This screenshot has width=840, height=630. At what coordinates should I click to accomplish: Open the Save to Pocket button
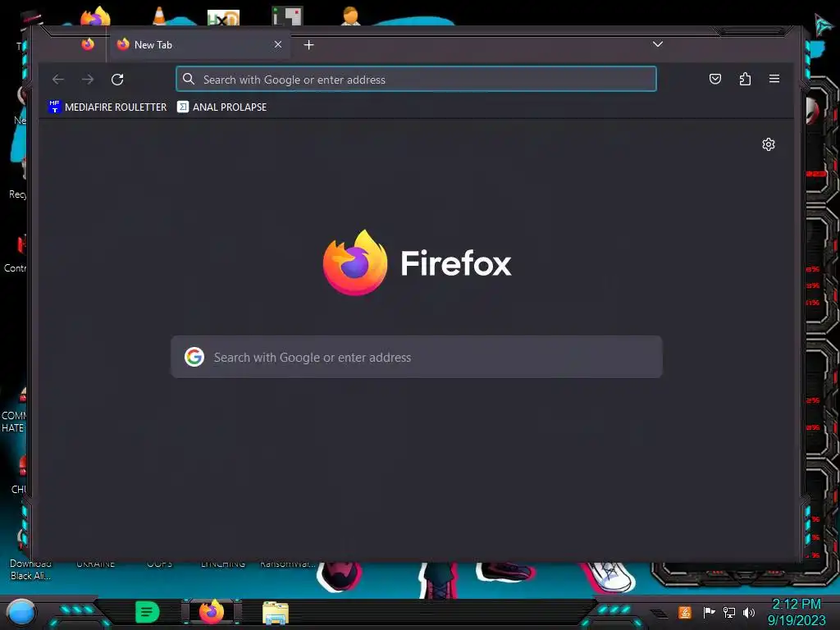[715, 80]
